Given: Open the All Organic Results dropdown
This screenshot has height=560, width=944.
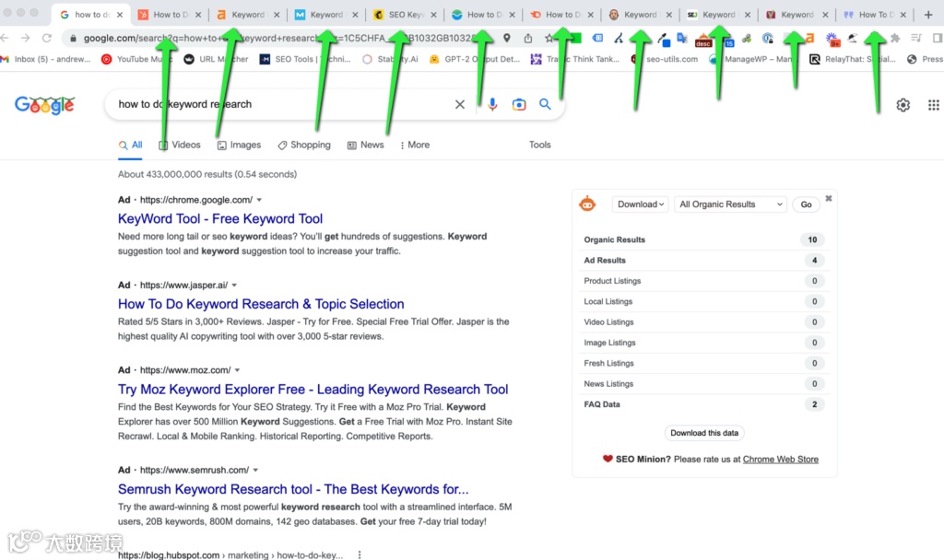Looking at the screenshot, I should [730, 204].
